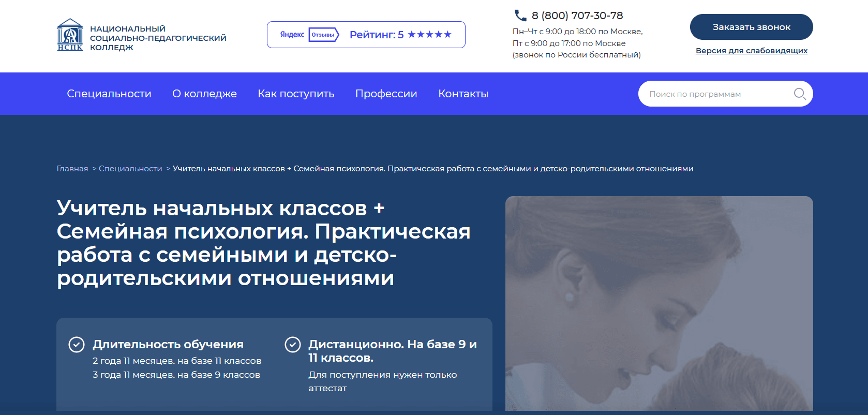This screenshot has height=415, width=868.
Task: Click text 3 года 11 месяцев на базе 9 классов
Action: click(176, 375)
